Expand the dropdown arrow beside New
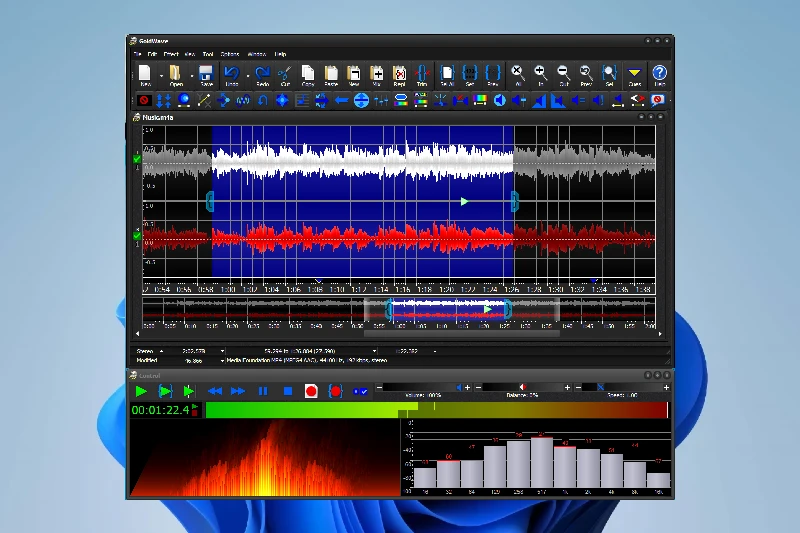The height and width of the screenshot is (533, 800). pos(160,75)
